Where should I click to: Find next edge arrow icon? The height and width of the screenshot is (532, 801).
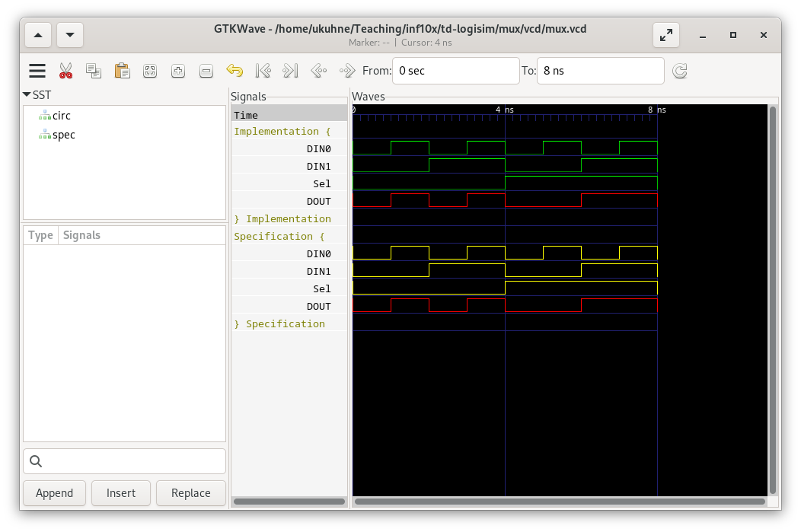tap(347, 71)
